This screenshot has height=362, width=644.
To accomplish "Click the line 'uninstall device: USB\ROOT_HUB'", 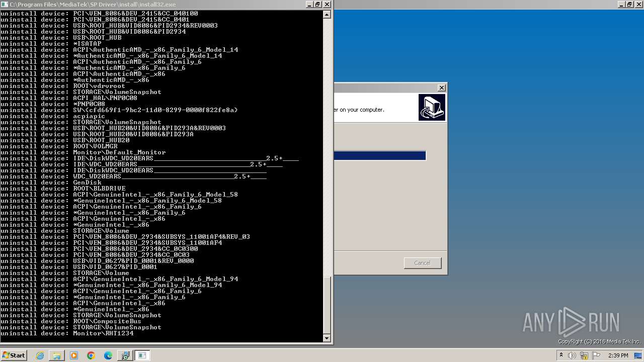I will (61, 38).
